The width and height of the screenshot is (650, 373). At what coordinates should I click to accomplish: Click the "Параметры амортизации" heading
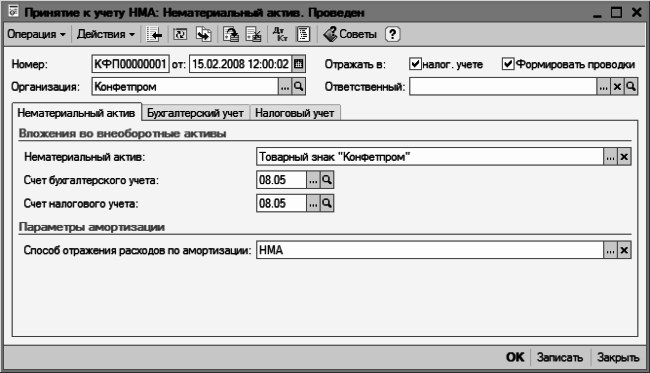coord(92,227)
